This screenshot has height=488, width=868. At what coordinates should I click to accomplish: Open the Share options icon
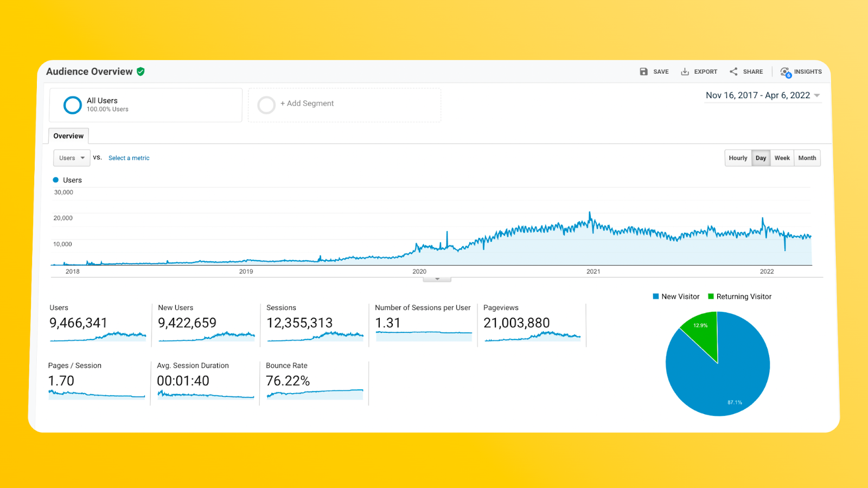pyautogui.click(x=733, y=71)
